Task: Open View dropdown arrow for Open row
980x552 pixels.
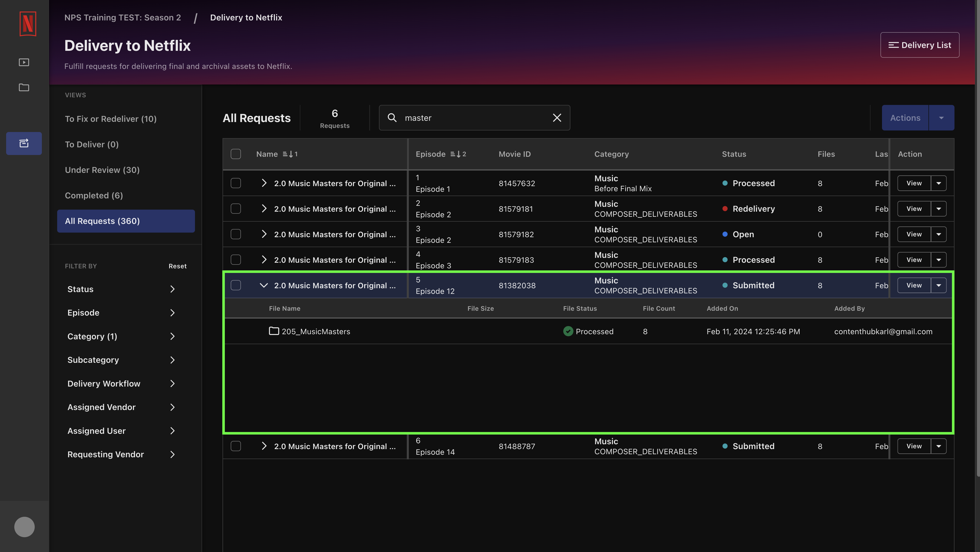Action: tap(939, 234)
